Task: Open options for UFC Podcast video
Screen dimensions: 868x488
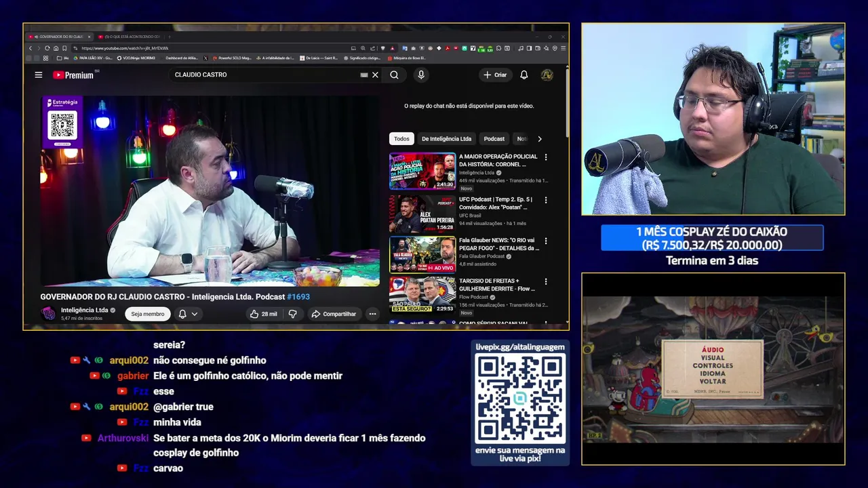Action: click(x=546, y=200)
